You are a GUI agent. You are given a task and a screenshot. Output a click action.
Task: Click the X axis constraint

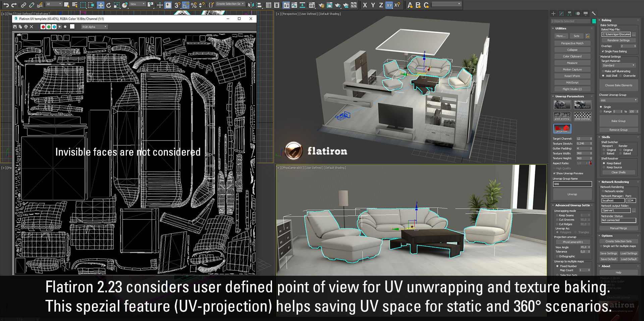pos(365,5)
